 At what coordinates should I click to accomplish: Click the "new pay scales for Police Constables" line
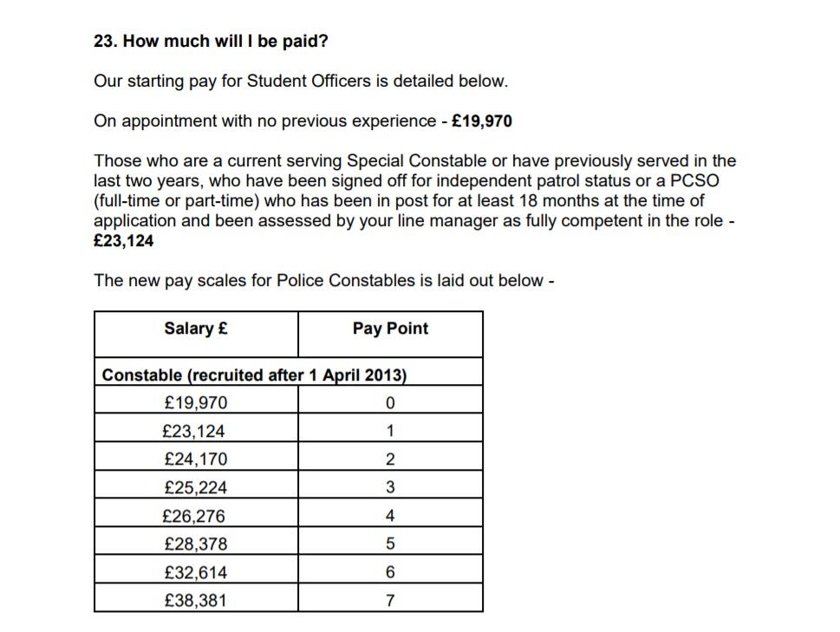323,281
